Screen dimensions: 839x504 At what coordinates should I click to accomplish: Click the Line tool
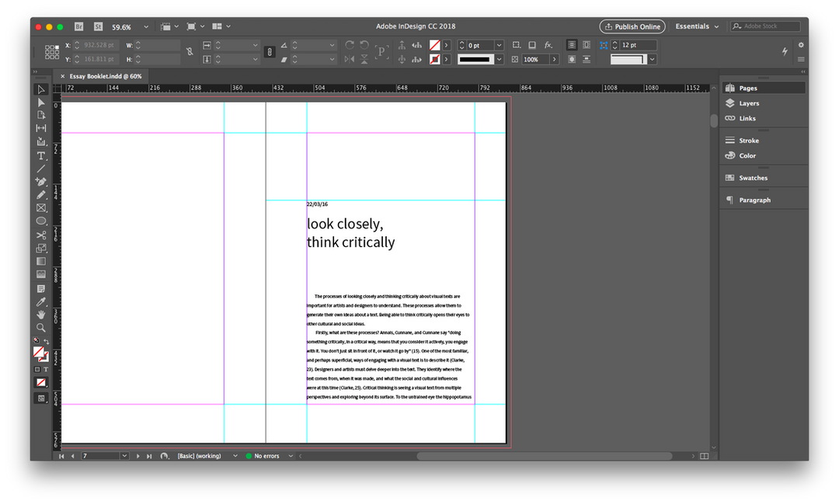41,169
